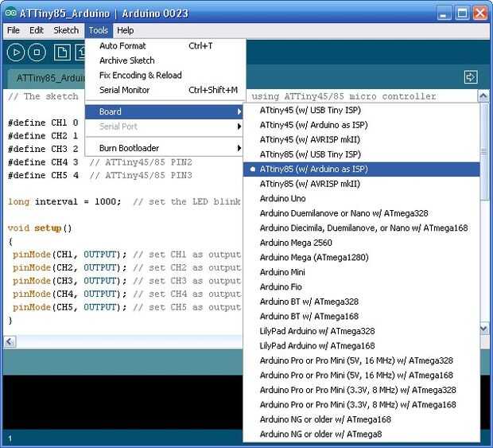Viewport: 493px width, 448px height.
Task: Click the Verify play button
Action: click(16, 53)
